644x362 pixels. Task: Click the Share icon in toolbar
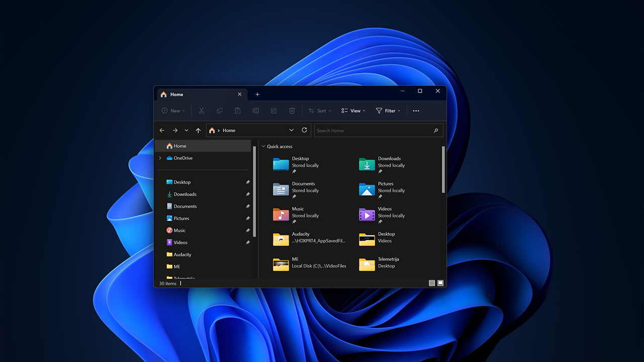click(x=274, y=111)
